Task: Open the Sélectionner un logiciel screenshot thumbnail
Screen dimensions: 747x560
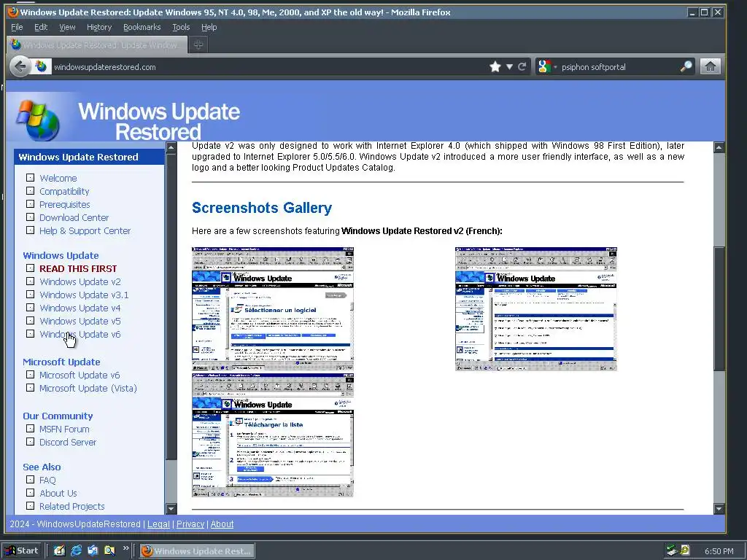Action: click(273, 309)
